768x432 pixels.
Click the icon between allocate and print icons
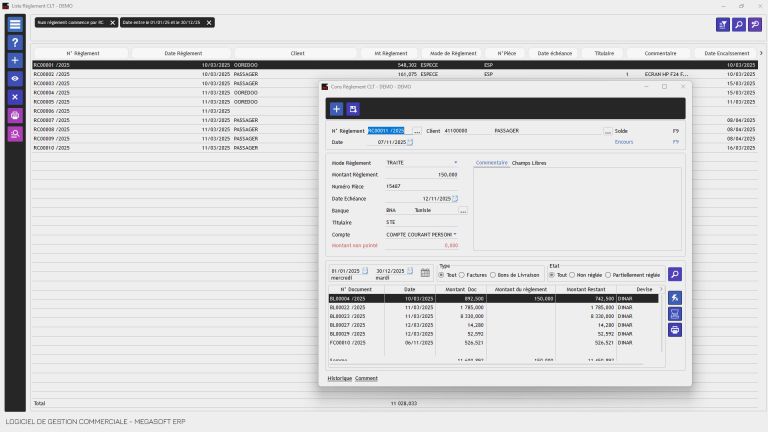tap(675, 314)
